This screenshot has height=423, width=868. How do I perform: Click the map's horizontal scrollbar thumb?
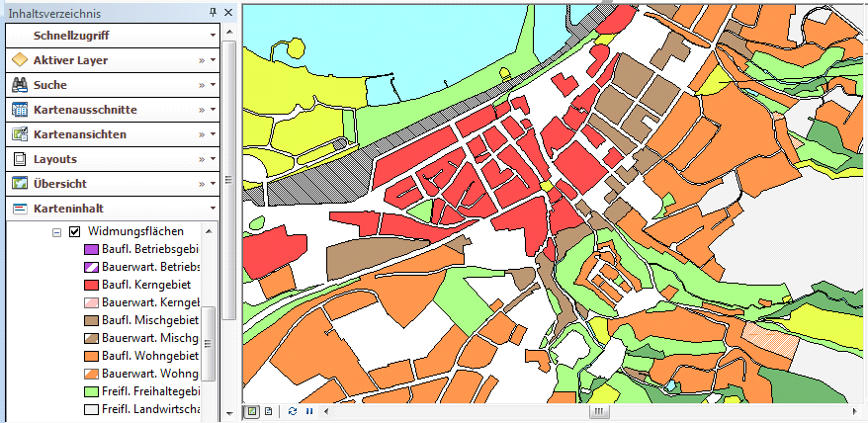click(599, 411)
